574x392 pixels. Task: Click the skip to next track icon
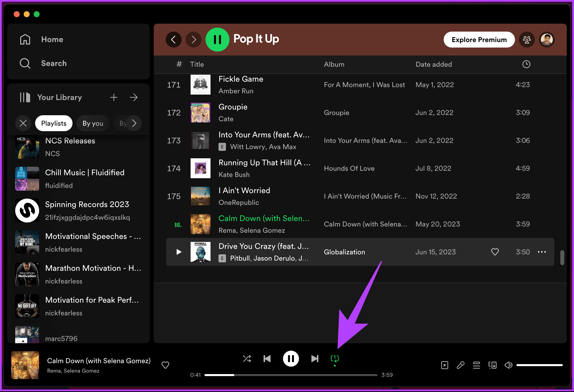point(314,358)
